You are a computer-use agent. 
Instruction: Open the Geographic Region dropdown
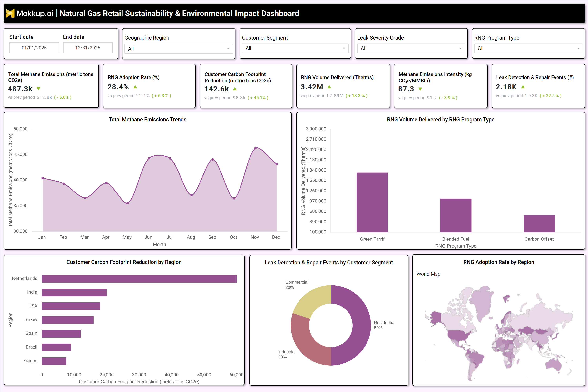[179, 49]
